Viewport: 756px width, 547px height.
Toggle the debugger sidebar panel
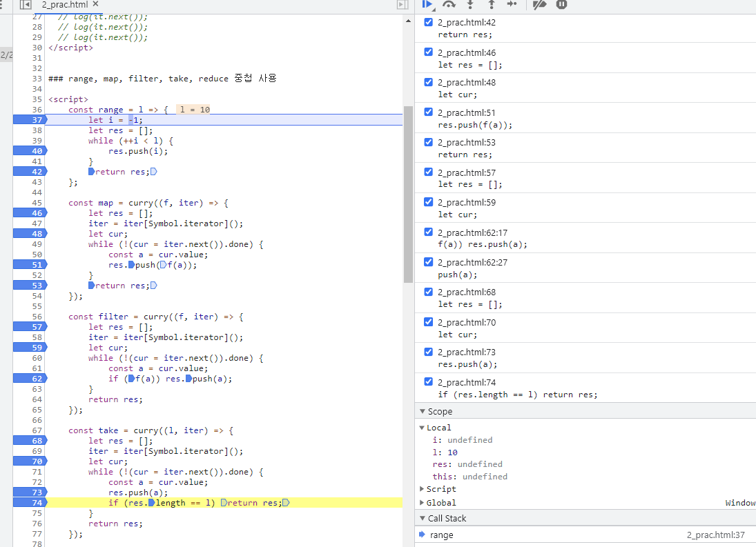[x=403, y=5]
